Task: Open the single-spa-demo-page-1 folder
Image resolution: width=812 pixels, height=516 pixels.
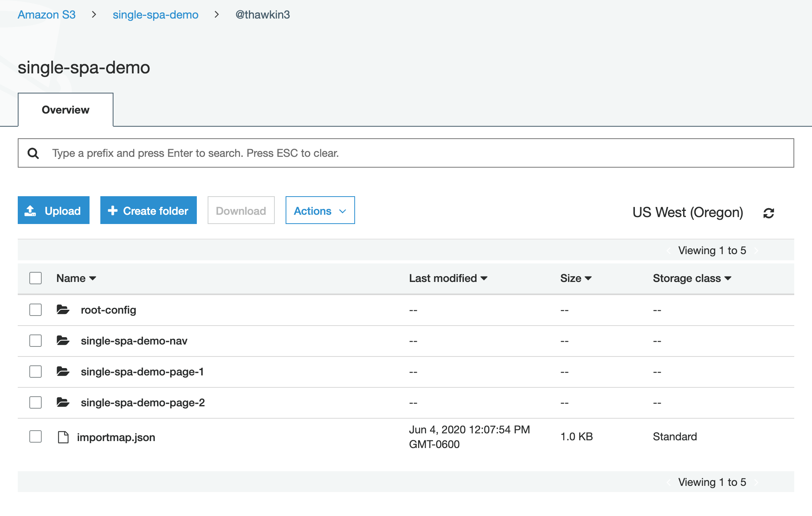Action: 142,372
